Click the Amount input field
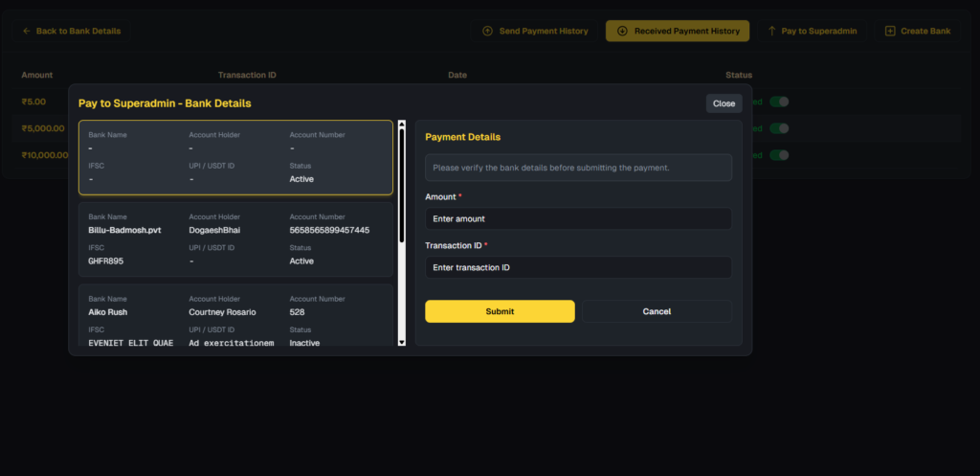 [578, 219]
